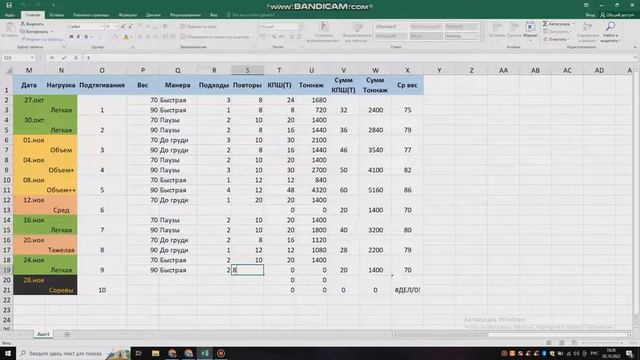Click the Name Box field
The height and width of the screenshot is (360, 640).
[18, 58]
